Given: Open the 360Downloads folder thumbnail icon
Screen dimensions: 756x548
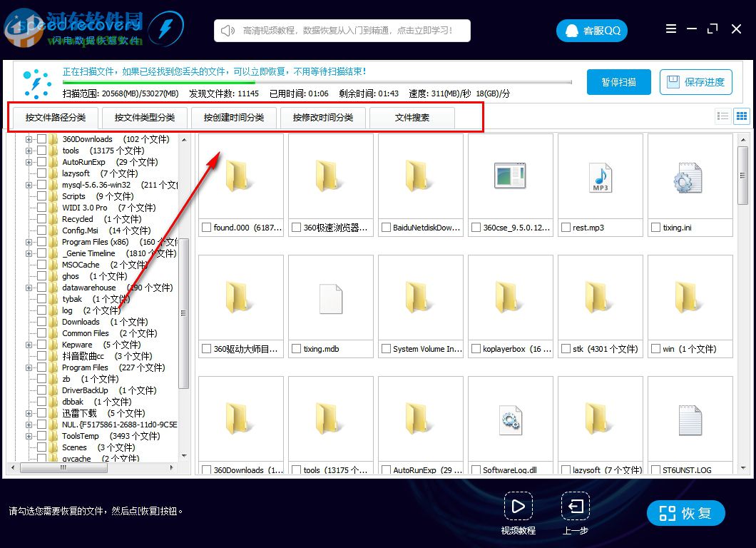Looking at the screenshot, I should pos(237,419).
